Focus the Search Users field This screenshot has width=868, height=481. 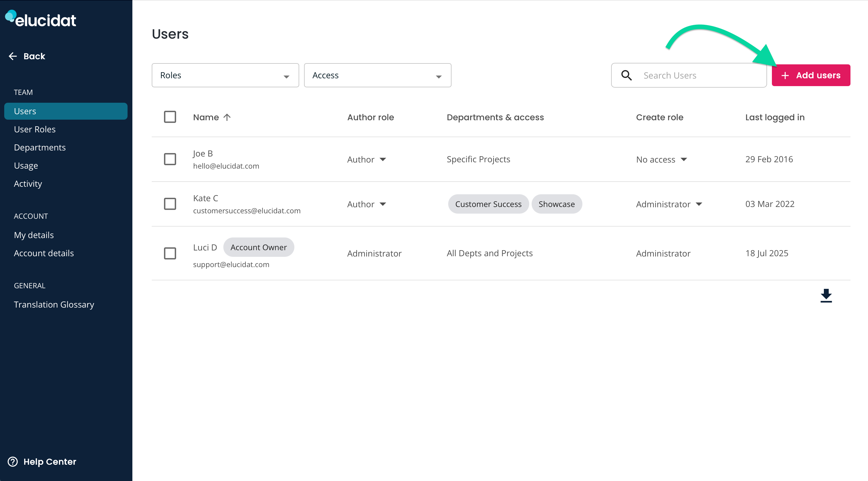pyautogui.click(x=689, y=75)
